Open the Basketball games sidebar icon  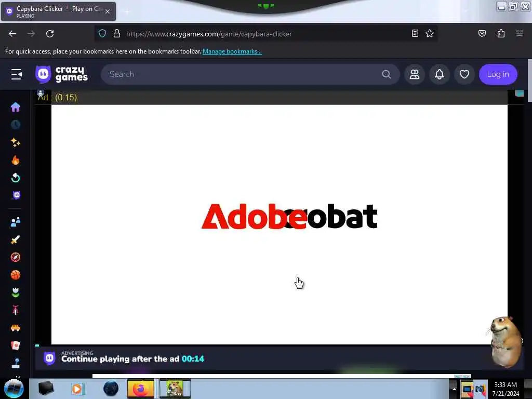(16, 275)
